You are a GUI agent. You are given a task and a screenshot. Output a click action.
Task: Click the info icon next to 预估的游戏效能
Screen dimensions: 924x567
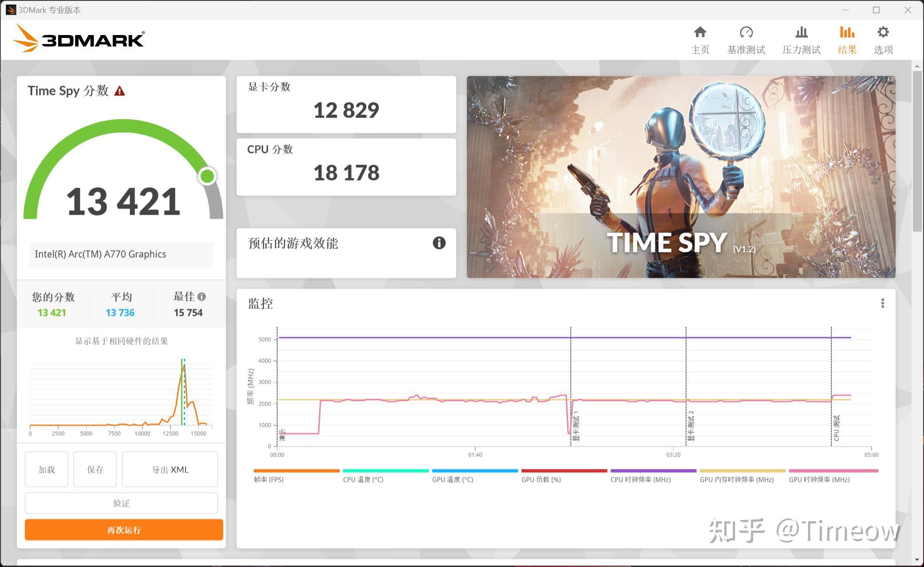point(438,243)
